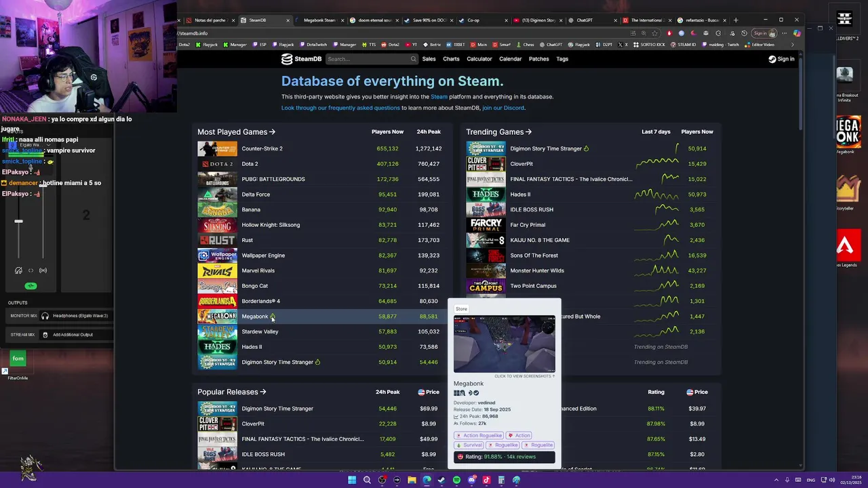Viewport: 868px width, 488px height.
Task: Open the Tags menu item
Action: [x=562, y=59]
